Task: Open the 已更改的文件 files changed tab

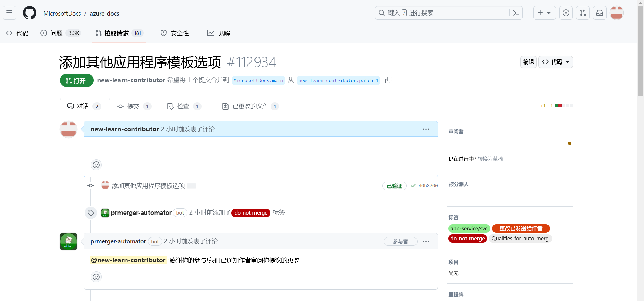Action: click(x=250, y=106)
